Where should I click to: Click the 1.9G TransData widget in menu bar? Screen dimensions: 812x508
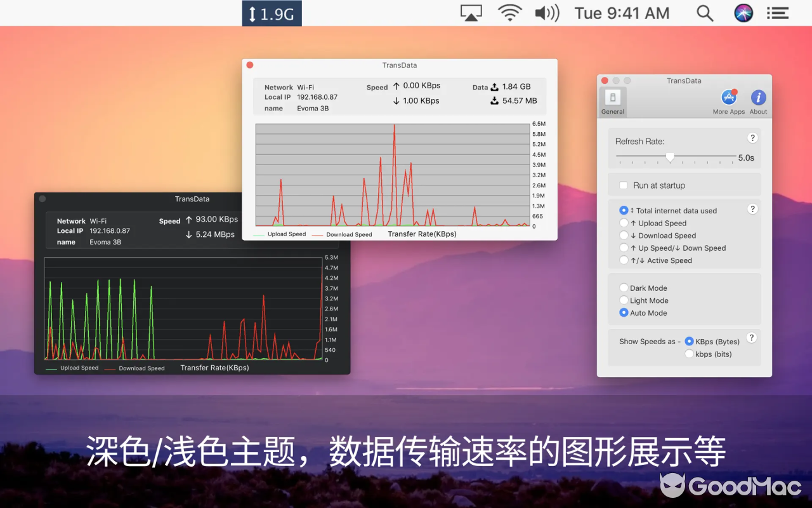click(x=272, y=13)
